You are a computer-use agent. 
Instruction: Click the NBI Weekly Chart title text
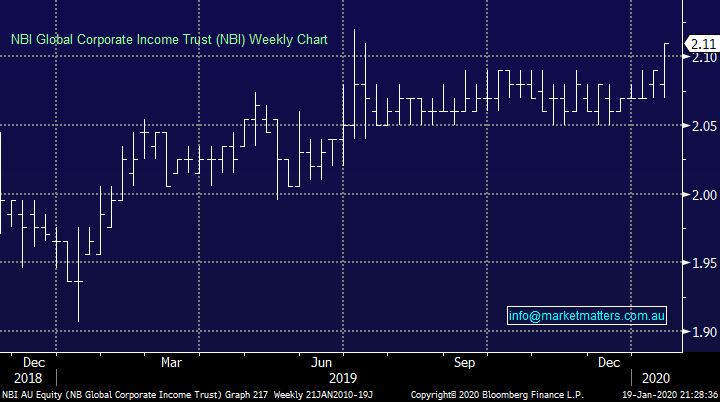click(169, 39)
